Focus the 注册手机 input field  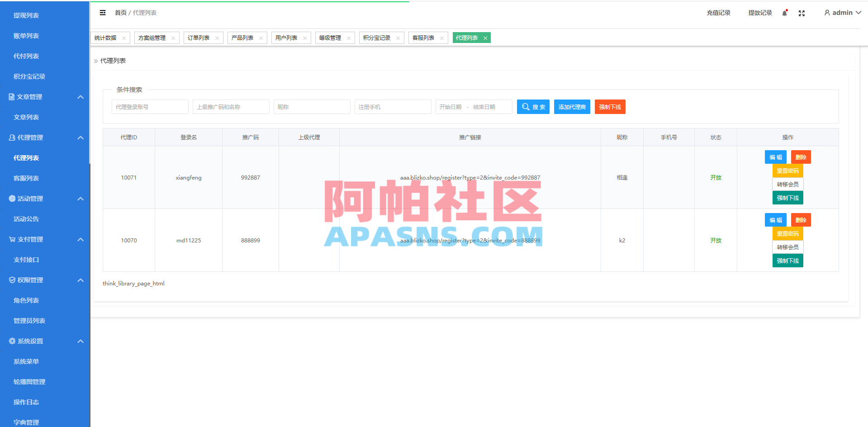(393, 107)
